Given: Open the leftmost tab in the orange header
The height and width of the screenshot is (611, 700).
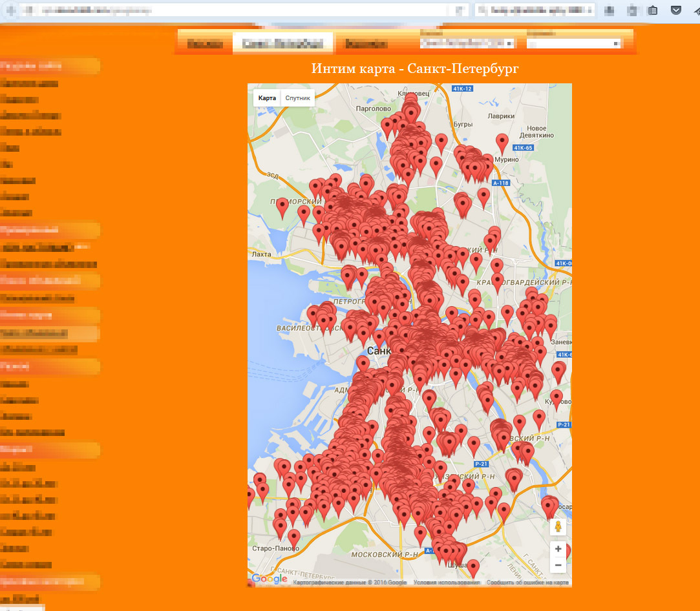Looking at the screenshot, I should tap(205, 44).
